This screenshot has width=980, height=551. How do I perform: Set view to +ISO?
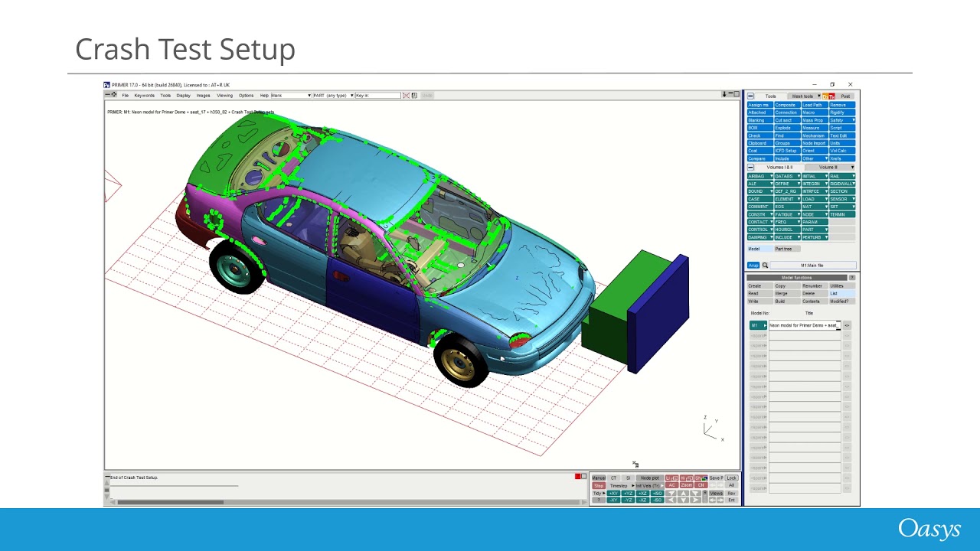tap(657, 494)
